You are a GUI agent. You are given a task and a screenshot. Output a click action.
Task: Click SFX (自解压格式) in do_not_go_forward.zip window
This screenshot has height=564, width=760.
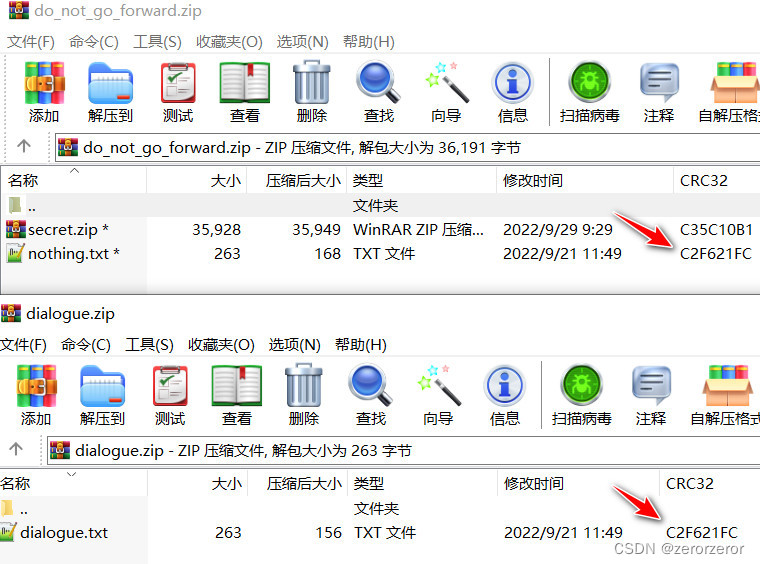(729, 92)
